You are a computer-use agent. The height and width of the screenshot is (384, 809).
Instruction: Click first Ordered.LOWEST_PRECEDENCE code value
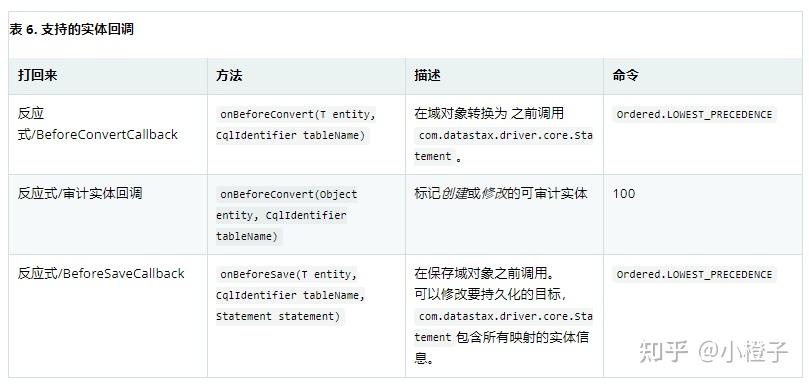click(x=694, y=114)
